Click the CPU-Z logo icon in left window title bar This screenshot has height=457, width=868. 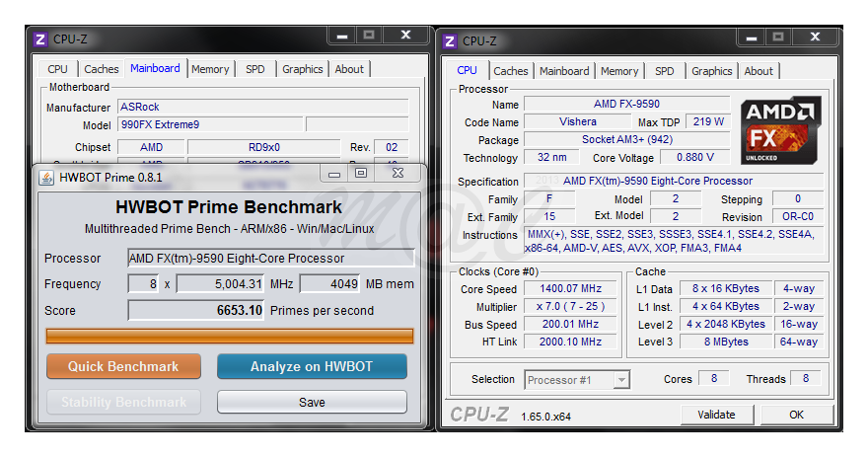(40, 39)
